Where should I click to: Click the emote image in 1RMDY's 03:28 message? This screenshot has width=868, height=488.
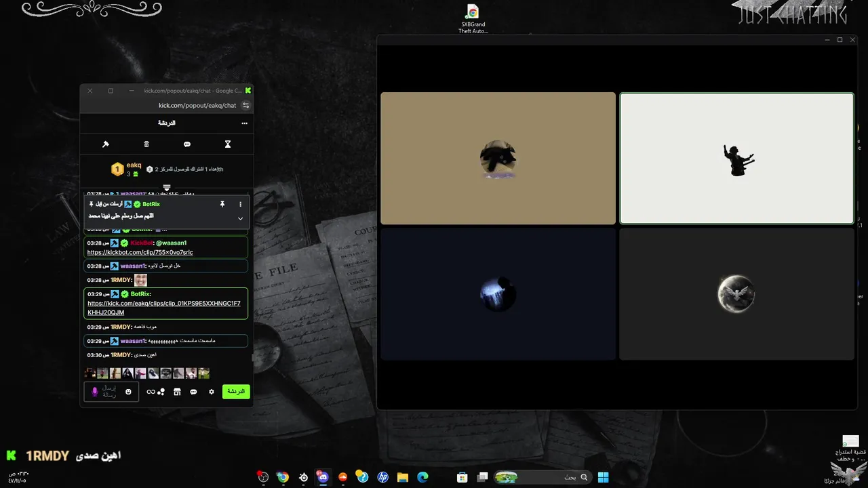coord(140,280)
